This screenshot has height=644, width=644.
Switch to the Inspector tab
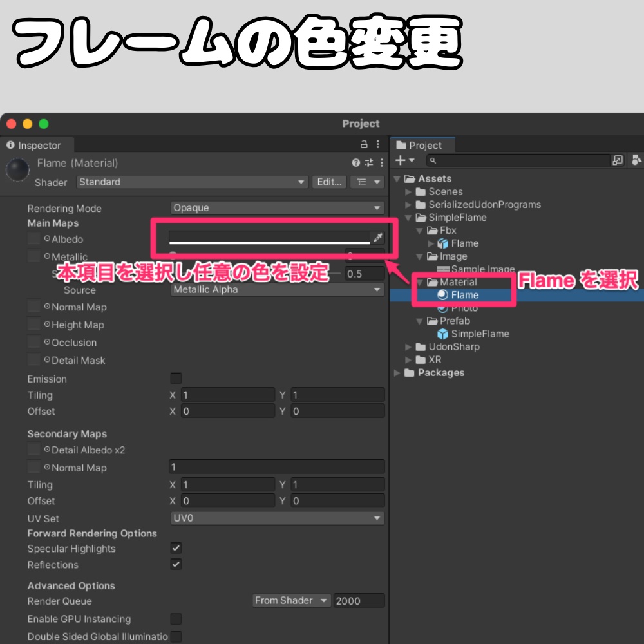pos(35,145)
